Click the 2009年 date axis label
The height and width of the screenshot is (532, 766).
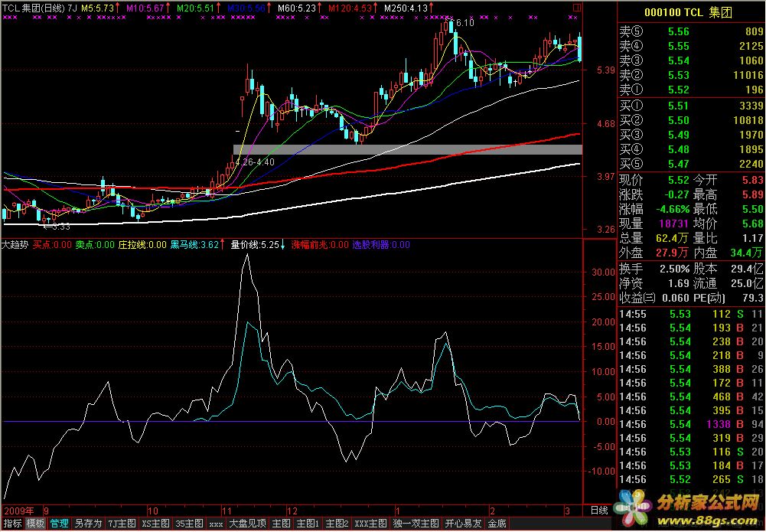pyautogui.click(x=18, y=511)
